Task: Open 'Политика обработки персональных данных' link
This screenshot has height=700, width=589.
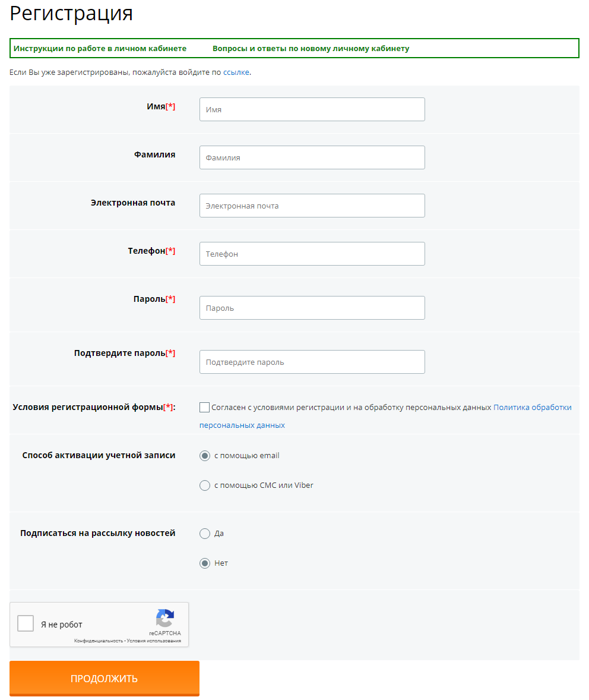Action: click(532, 408)
